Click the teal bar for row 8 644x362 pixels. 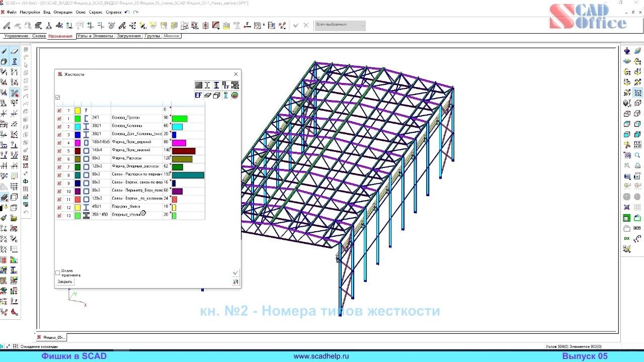[x=188, y=175]
